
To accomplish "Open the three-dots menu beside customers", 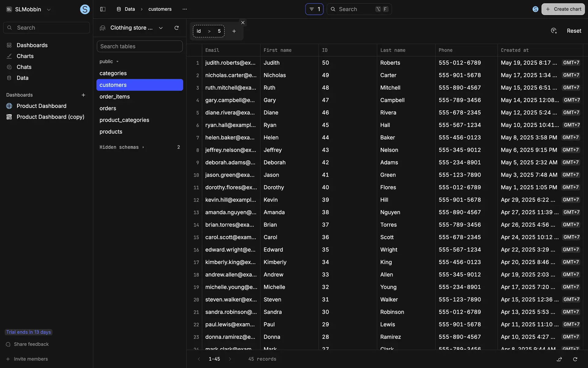I will tap(184, 9).
